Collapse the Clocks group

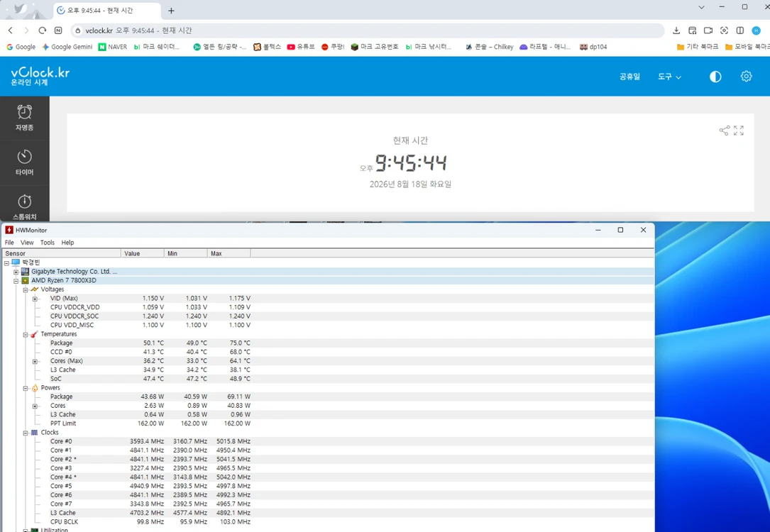(x=25, y=433)
